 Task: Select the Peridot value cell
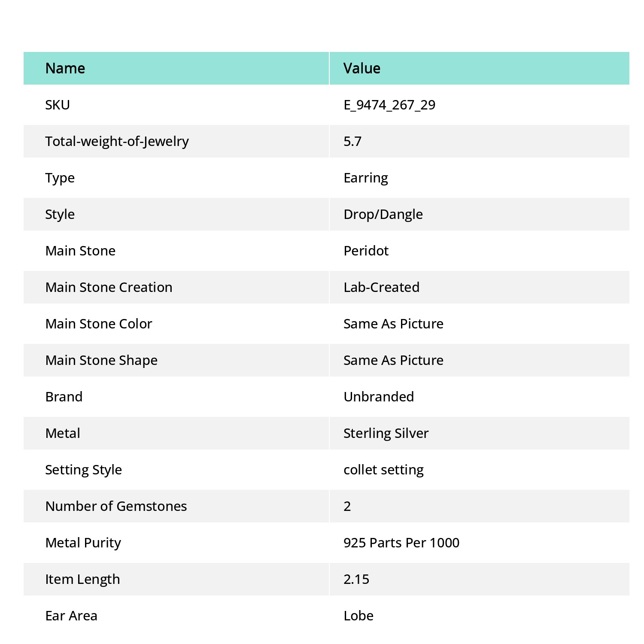coord(480,251)
